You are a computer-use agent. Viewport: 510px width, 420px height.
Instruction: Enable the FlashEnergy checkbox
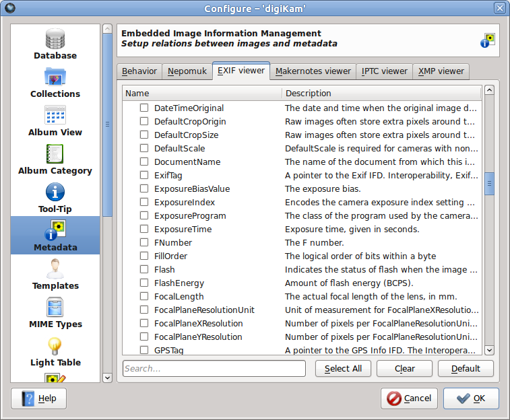(x=144, y=283)
